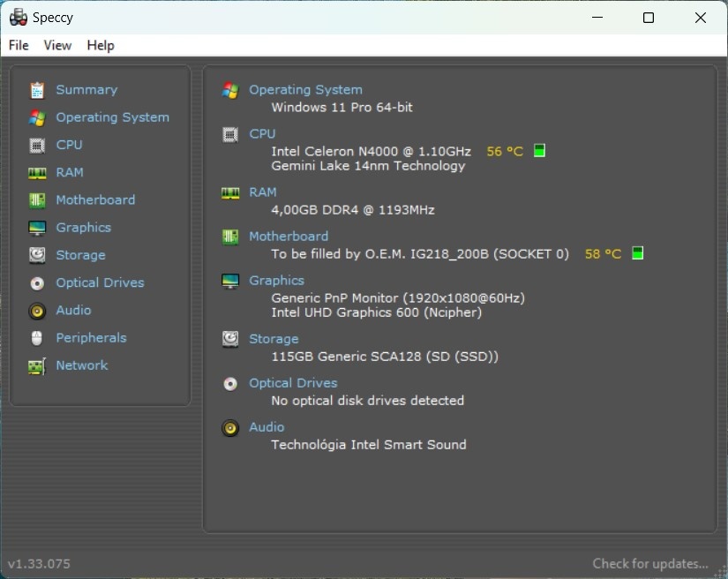Click the Operating System icon in main panel
The image size is (728, 579).
(230, 89)
